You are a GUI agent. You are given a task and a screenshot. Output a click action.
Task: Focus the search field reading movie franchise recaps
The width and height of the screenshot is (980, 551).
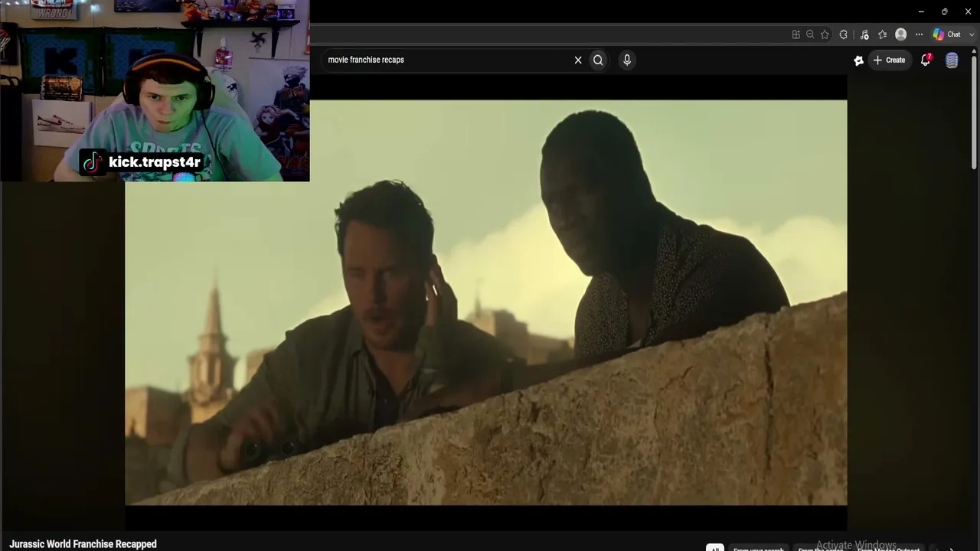447,60
